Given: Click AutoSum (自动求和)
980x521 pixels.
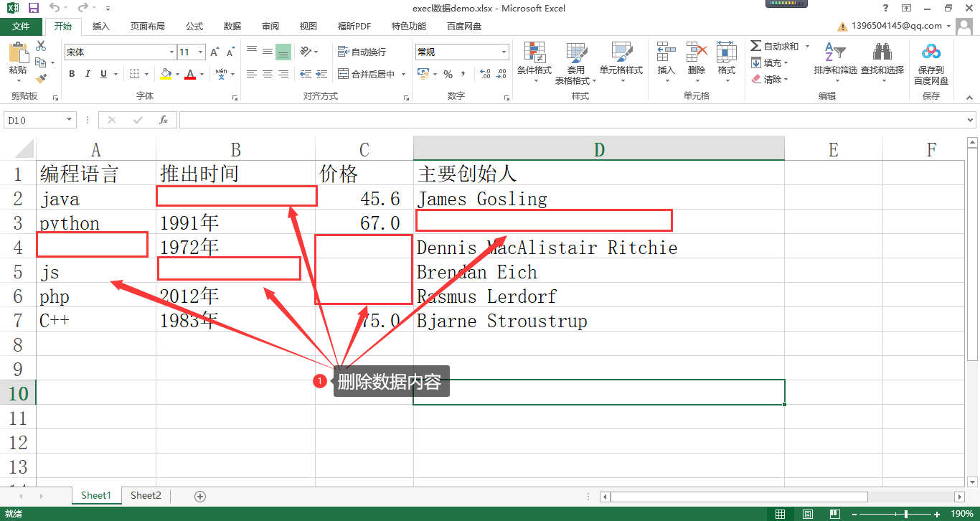Looking at the screenshot, I should (775, 46).
